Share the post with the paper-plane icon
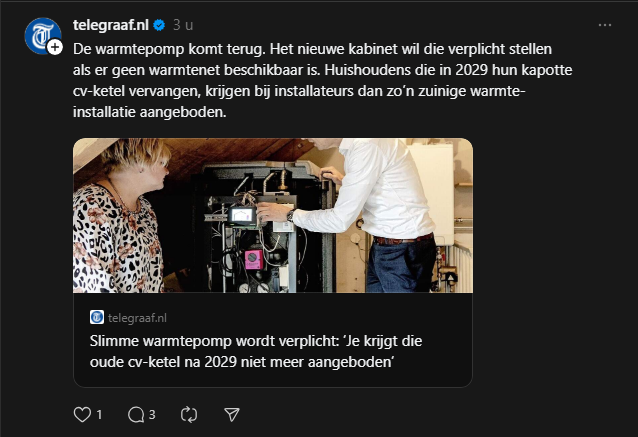The image size is (638, 437). [232, 415]
